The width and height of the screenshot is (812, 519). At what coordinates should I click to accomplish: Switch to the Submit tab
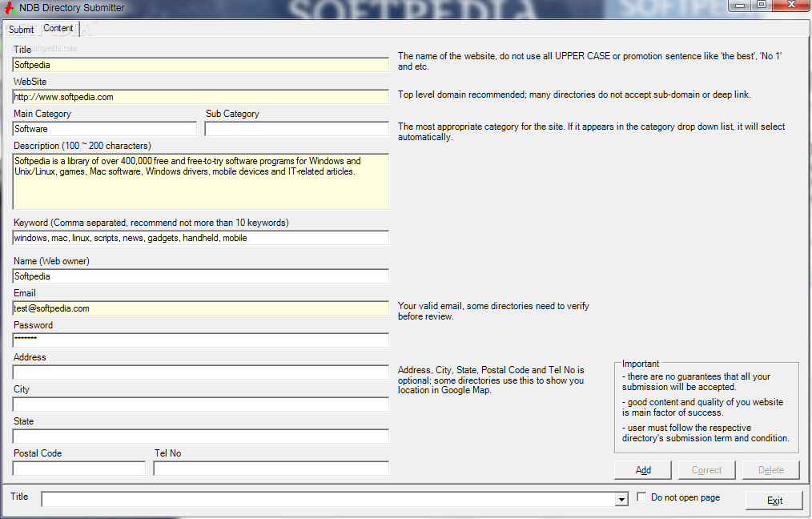21,30
